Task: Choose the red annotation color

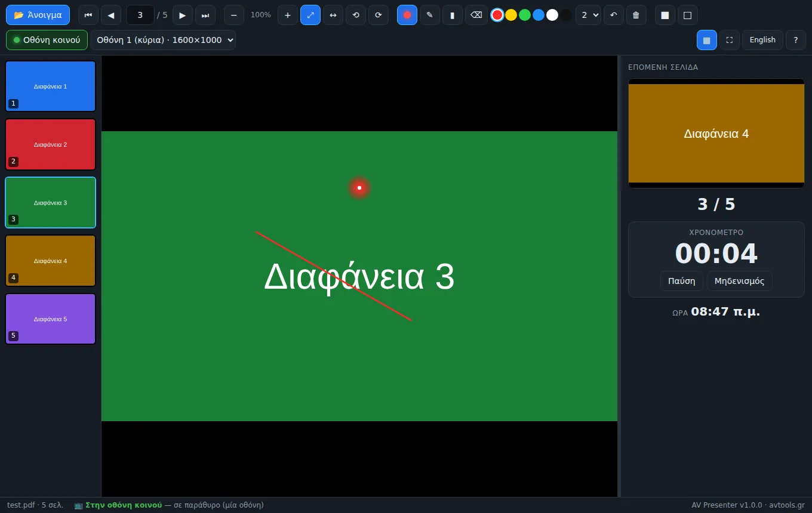Action: click(x=497, y=15)
